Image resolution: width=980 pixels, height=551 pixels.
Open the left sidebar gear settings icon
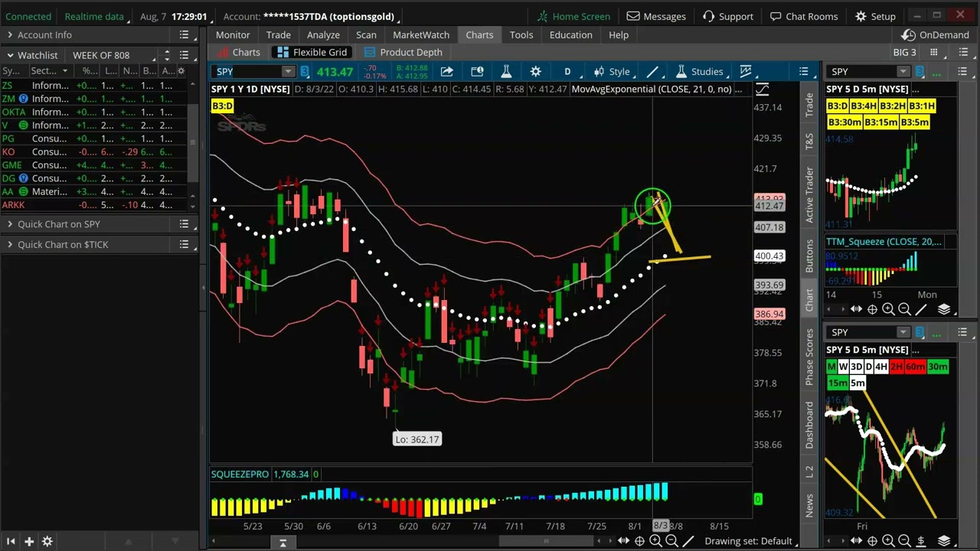click(47, 541)
